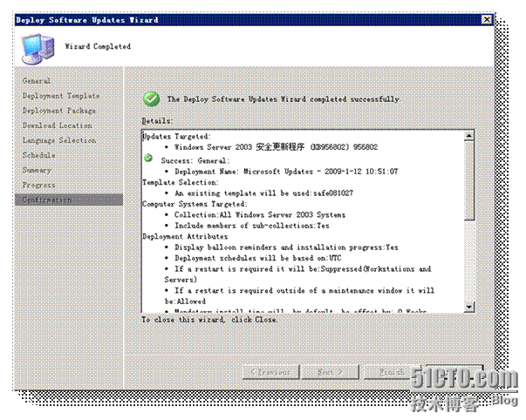This screenshot has height=420, width=526.
Task: Click the Next button
Action: [331, 372]
